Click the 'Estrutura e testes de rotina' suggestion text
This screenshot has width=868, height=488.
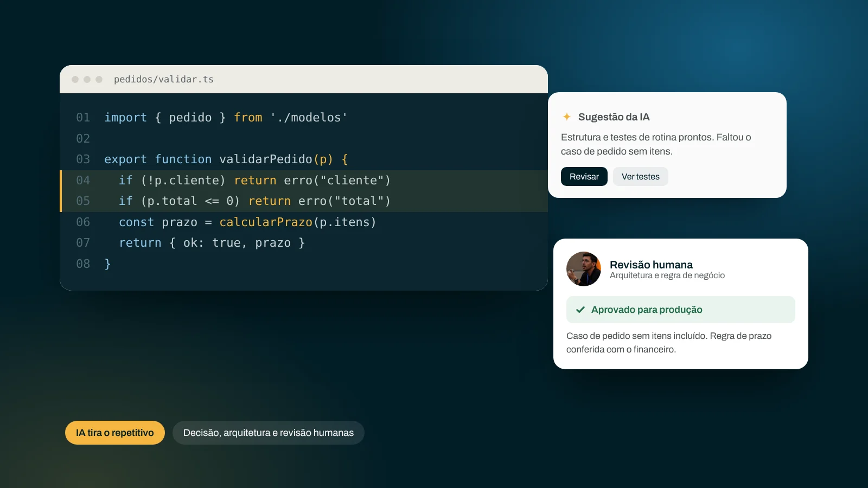click(x=656, y=144)
